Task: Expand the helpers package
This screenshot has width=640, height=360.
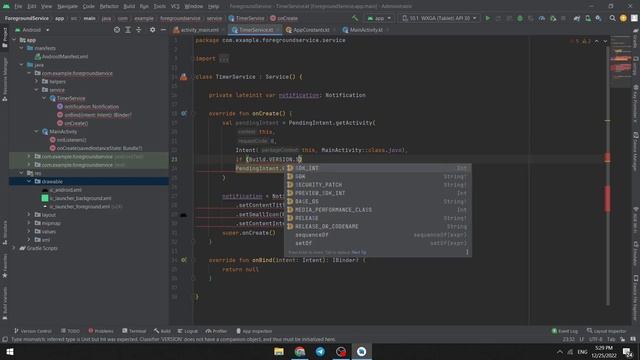Action: (x=36, y=82)
